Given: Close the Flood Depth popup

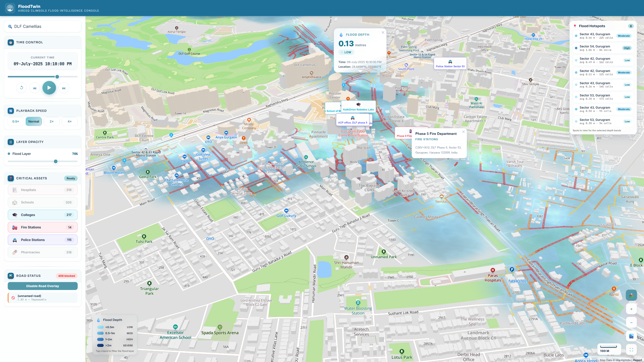Looking at the screenshot, I should (x=383, y=32).
